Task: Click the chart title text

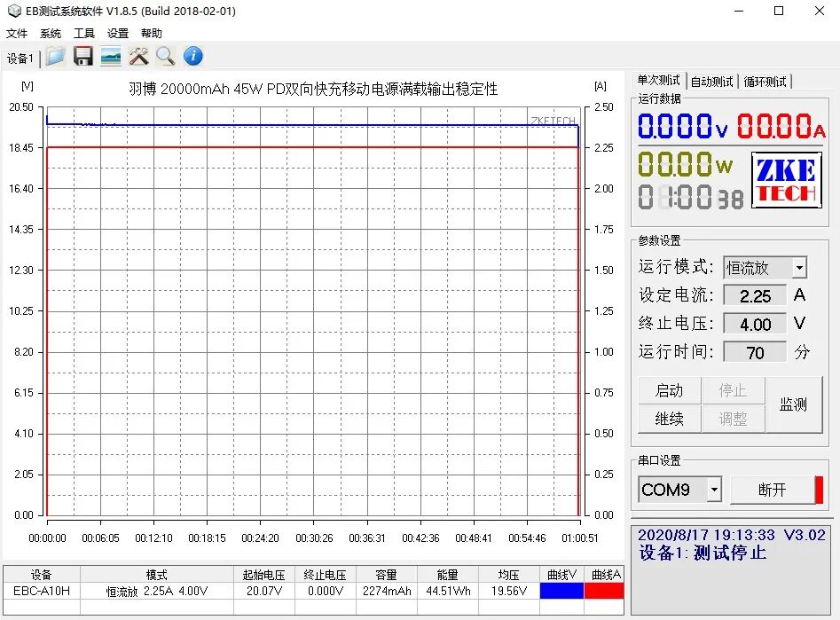Action: (313, 89)
